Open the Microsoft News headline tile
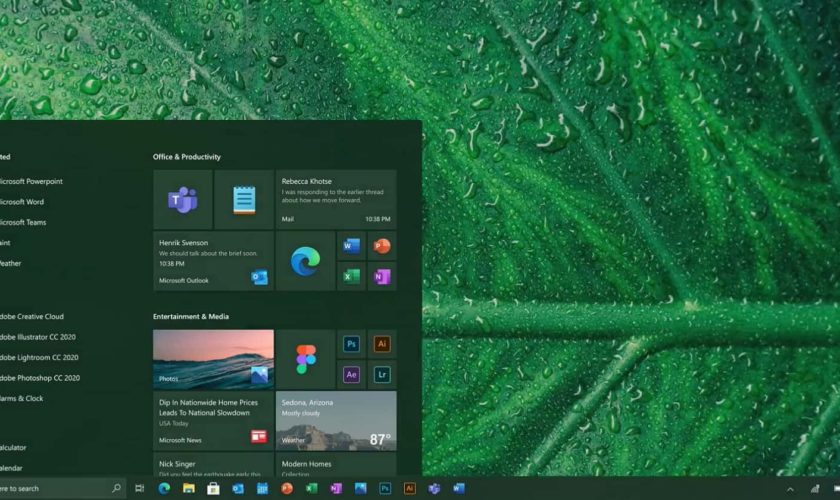 213,421
